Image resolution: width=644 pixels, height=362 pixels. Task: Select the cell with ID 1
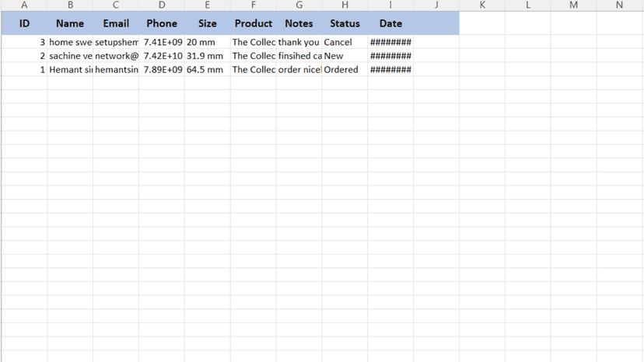coord(24,69)
